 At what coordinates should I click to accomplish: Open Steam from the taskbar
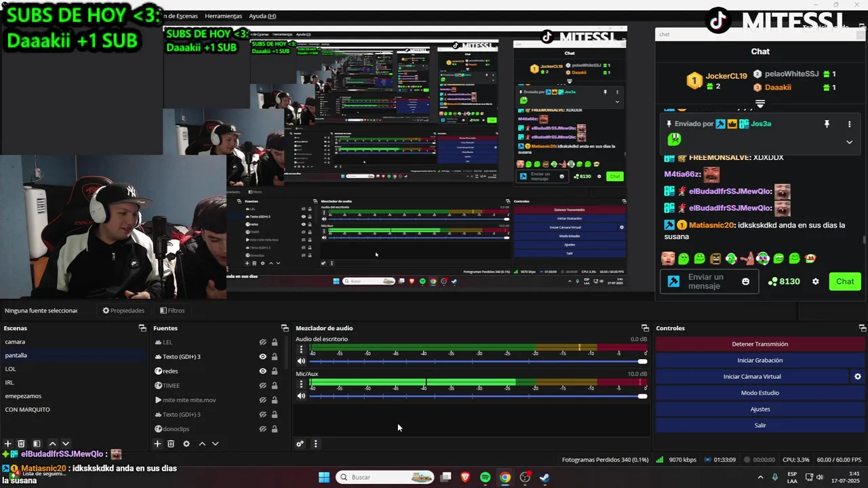click(545, 477)
